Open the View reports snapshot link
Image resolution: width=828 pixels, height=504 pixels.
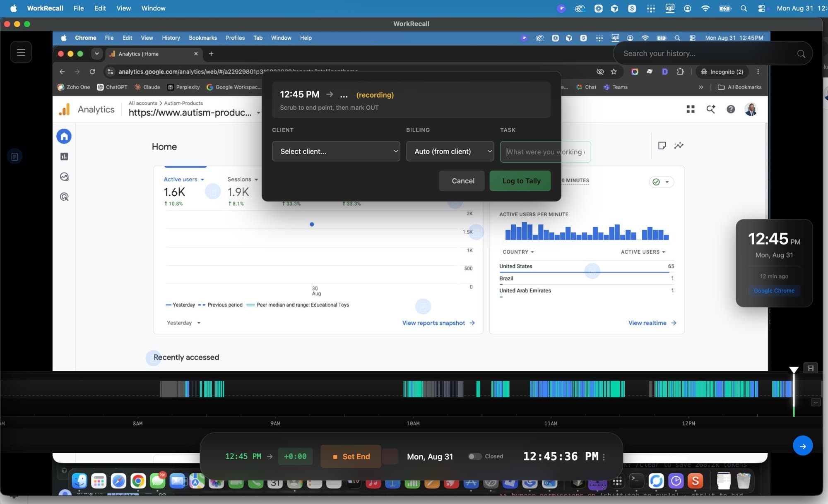438,323
